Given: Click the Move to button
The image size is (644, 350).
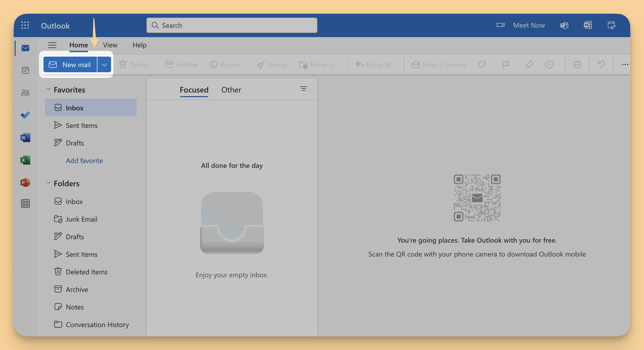Looking at the screenshot, I should 317,64.
